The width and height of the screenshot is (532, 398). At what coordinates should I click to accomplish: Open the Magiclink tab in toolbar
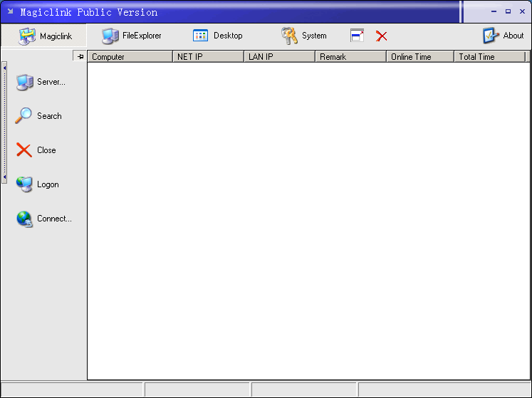click(45, 36)
